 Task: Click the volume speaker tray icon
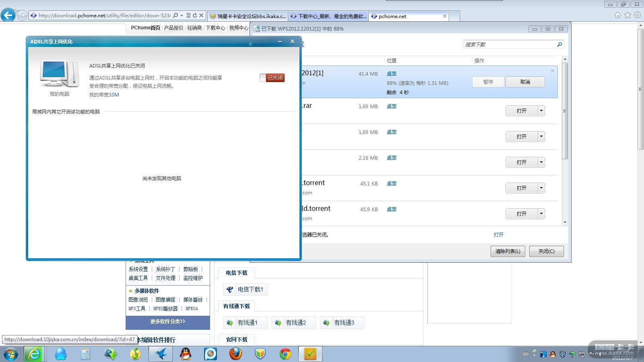click(601, 354)
